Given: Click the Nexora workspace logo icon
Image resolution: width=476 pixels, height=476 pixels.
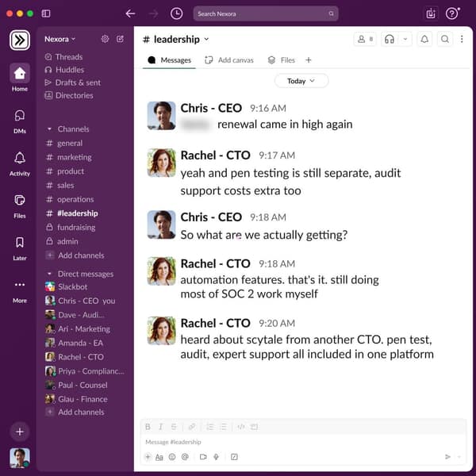Looking at the screenshot, I should [x=20, y=40].
